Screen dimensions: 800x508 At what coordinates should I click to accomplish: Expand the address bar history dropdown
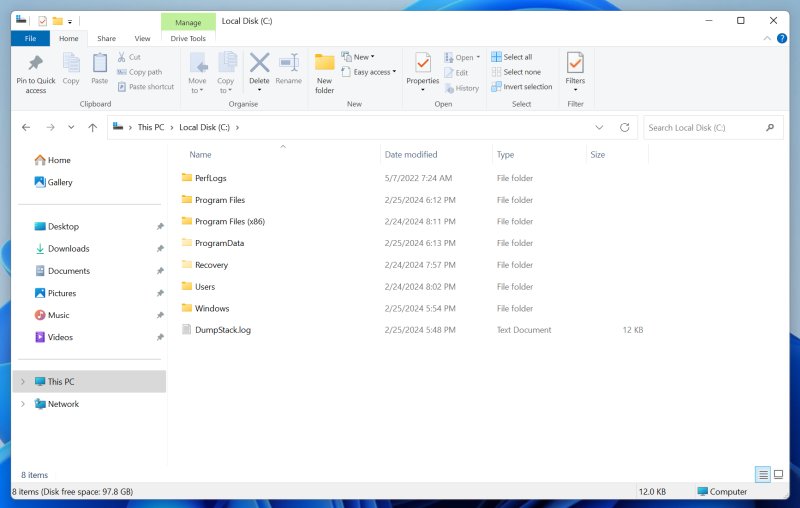tap(599, 128)
